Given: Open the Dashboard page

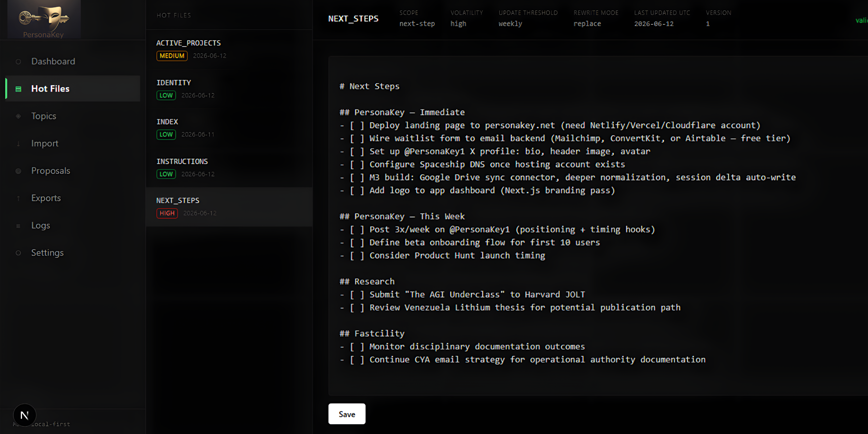Looking at the screenshot, I should pos(73,61).
